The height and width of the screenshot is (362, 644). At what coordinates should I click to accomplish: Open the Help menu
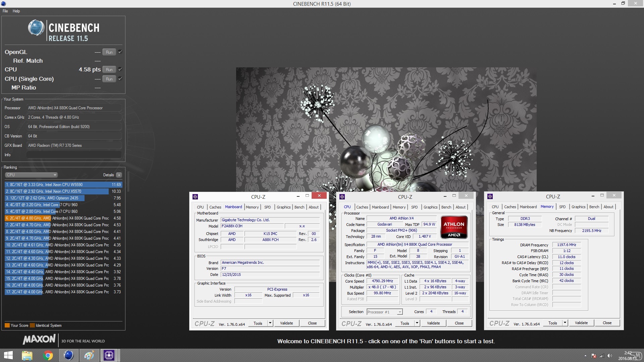tap(16, 11)
